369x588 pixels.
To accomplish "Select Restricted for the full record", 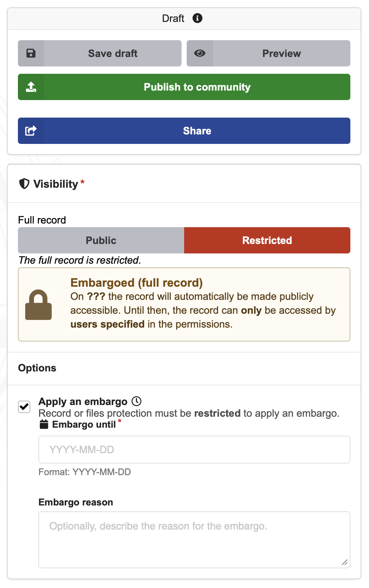I will [x=267, y=240].
